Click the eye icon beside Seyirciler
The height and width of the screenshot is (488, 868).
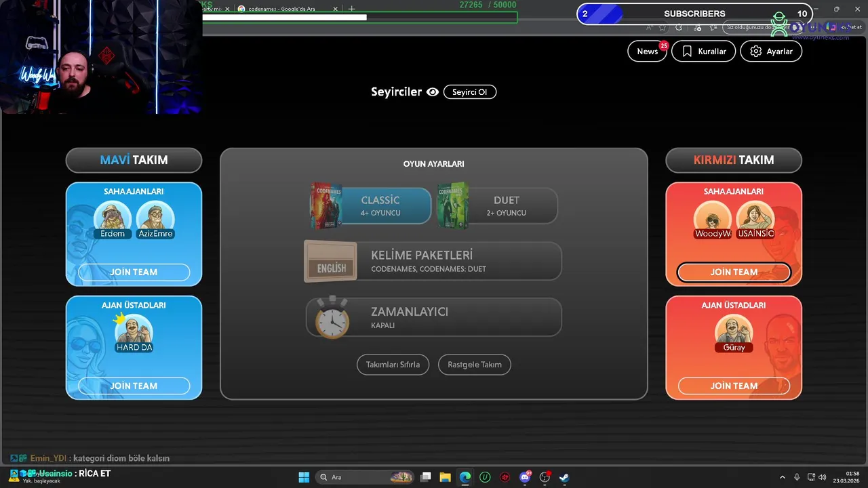433,92
